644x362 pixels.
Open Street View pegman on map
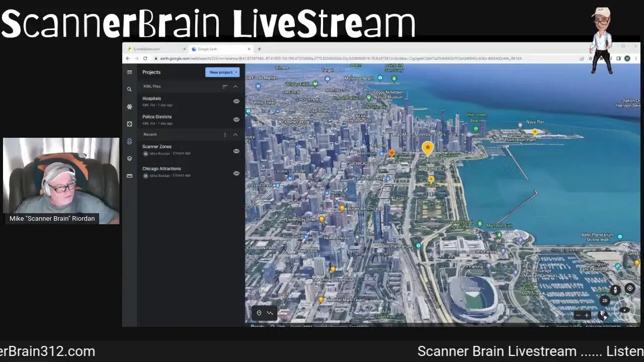click(x=615, y=290)
